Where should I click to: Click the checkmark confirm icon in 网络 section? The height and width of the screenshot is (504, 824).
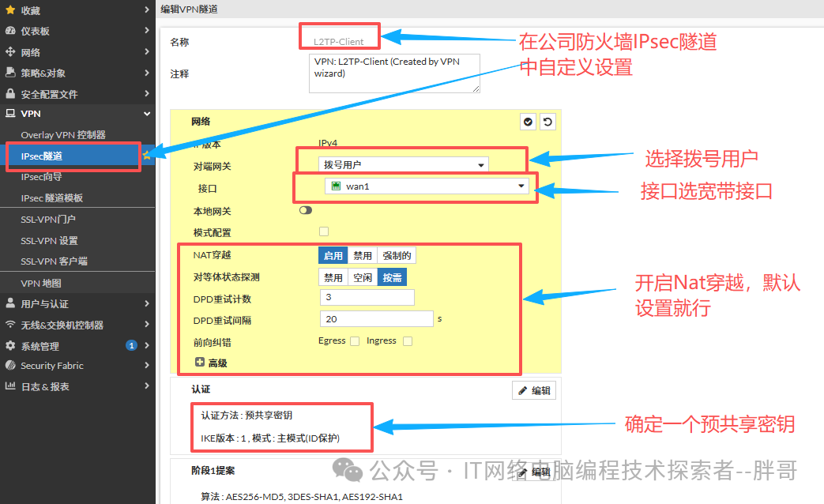coord(528,122)
